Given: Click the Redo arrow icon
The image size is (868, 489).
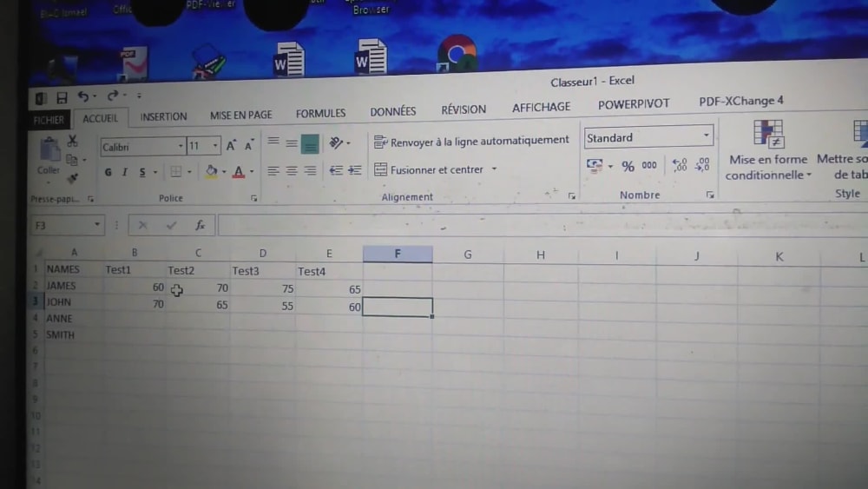Looking at the screenshot, I should pyautogui.click(x=113, y=96).
